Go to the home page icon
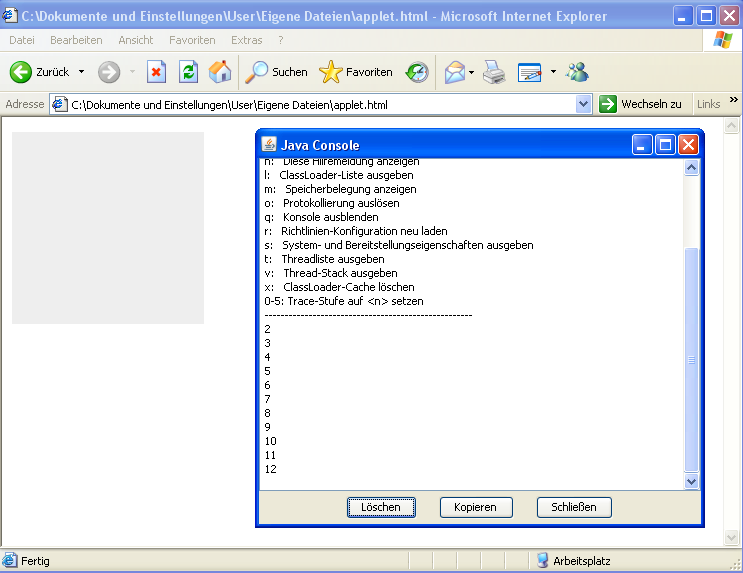 [x=220, y=72]
